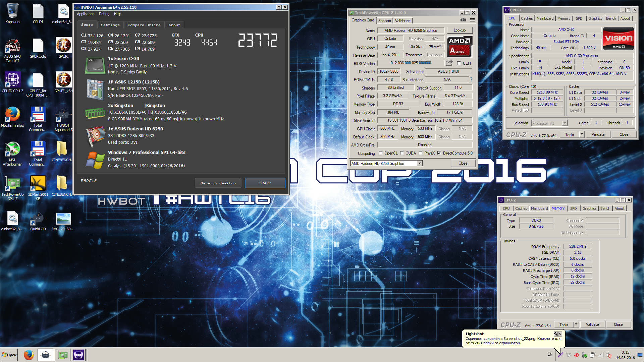Open Caches tab in top CPU-Z

[x=527, y=18]
